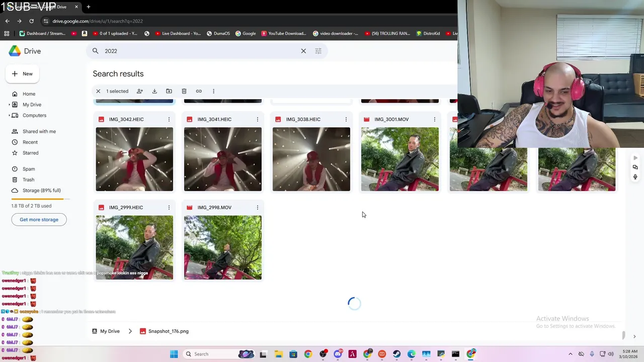Share the selected file
The image size is (644, 362).
tap(140, 91)
